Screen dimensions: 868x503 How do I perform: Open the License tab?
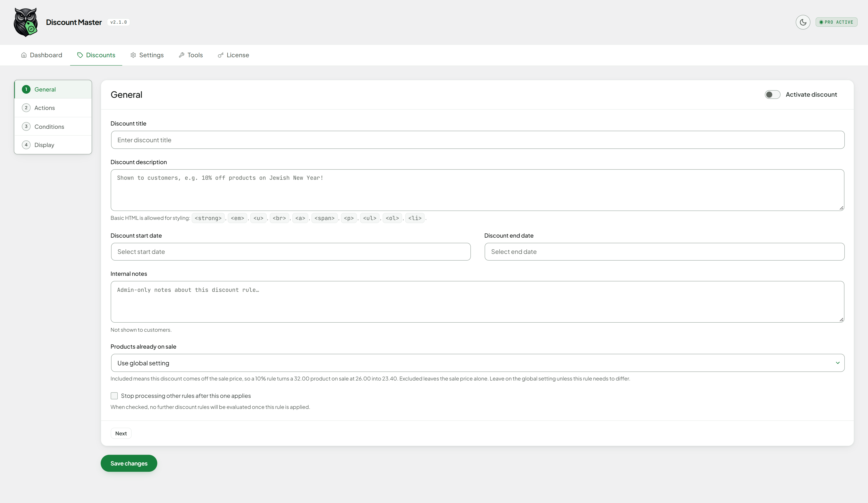[233, 55]
